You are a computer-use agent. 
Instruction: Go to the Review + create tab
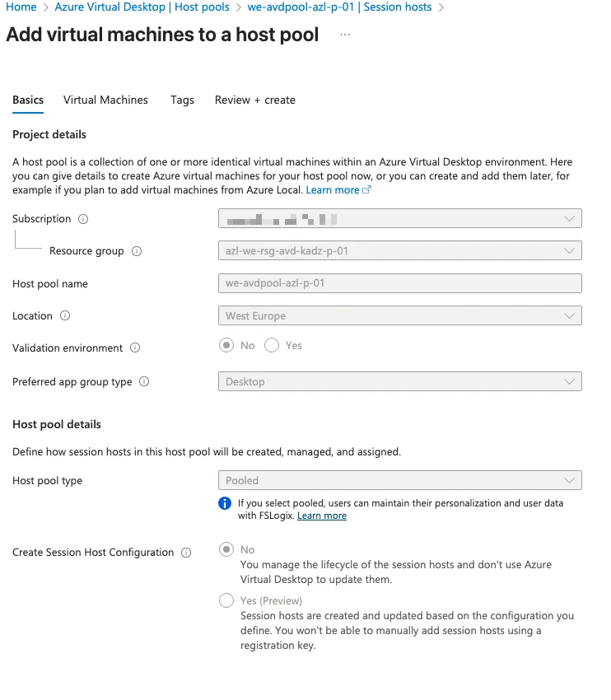[x=254, y=100]
